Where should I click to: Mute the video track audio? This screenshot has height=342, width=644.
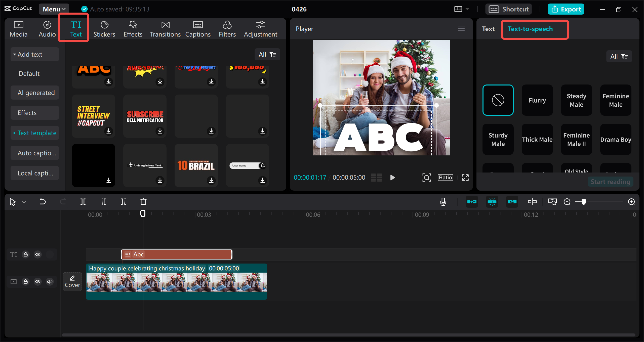tap(50, 282)
